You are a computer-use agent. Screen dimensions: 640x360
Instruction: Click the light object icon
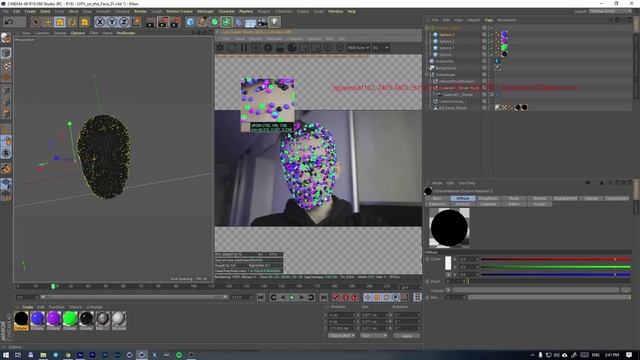(275, 22)
